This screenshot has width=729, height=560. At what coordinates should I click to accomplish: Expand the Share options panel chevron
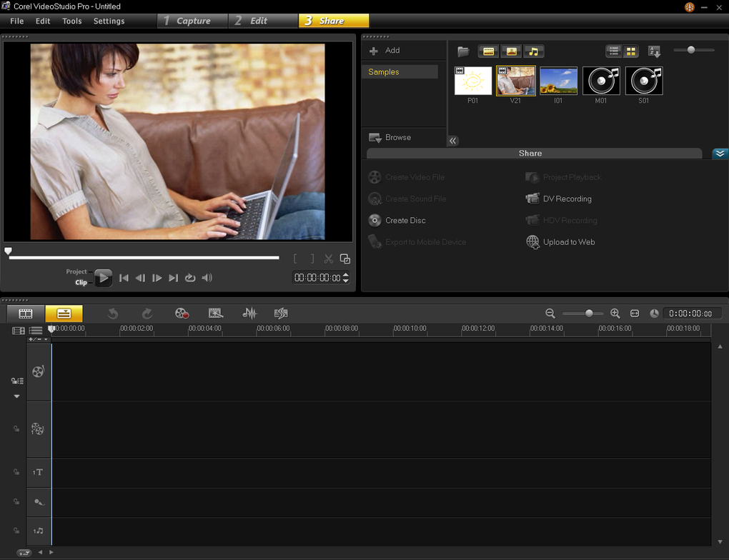(x=720, y=154)
